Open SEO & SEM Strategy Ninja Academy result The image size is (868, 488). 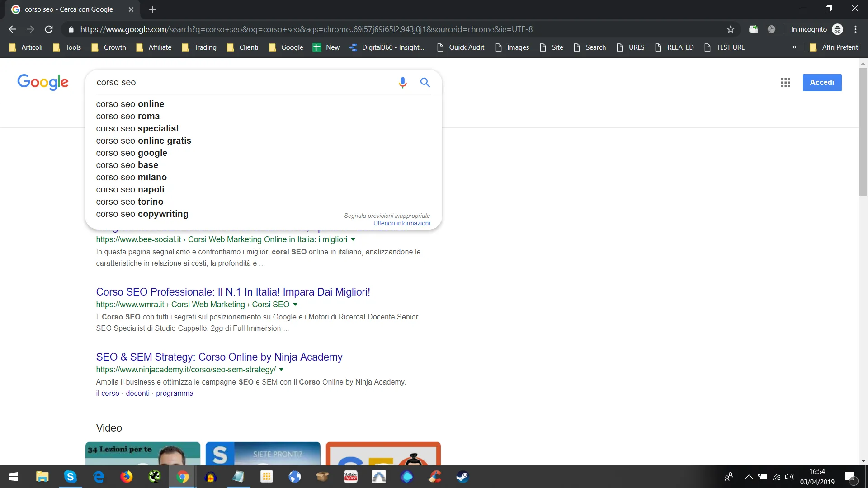click(219, 357)
